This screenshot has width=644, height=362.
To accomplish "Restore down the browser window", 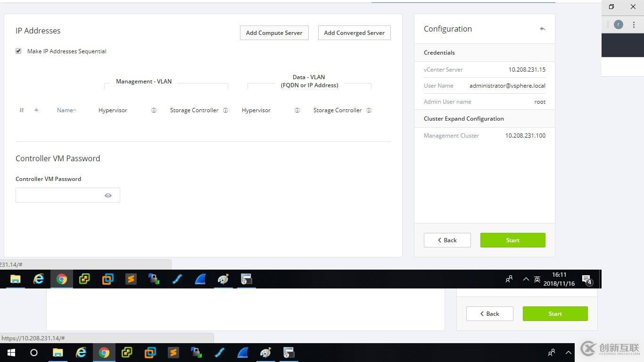I will (x=611, y=7).
